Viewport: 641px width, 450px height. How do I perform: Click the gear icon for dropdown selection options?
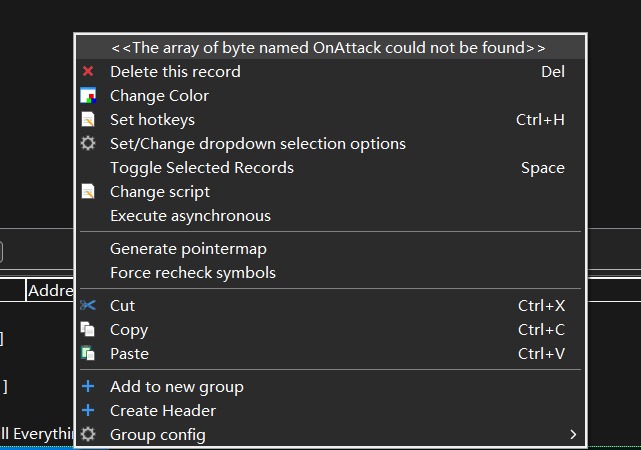tap(88, 144)
